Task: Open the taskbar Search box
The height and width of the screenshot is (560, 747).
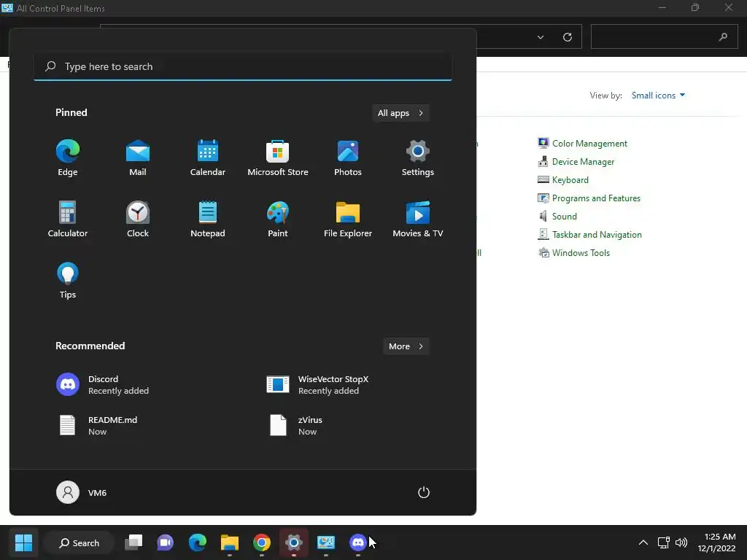Action: tap(79, 542)
